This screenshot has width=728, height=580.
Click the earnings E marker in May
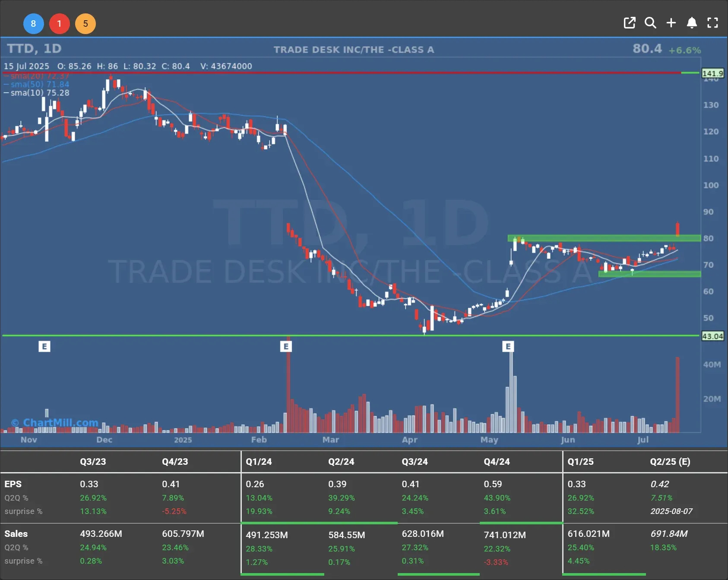pos(508,346)
